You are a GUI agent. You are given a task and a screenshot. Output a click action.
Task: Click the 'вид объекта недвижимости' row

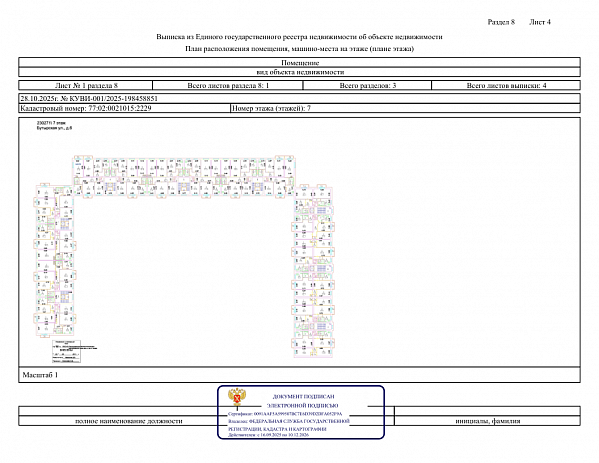pos(300,72)
